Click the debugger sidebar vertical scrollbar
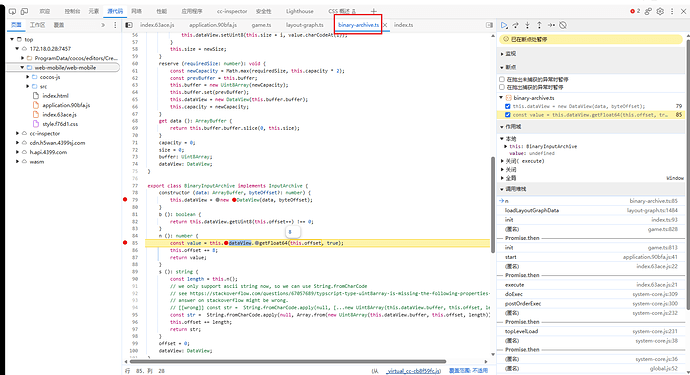This screenshot has height=375, width=690. (x=687, y=174)
